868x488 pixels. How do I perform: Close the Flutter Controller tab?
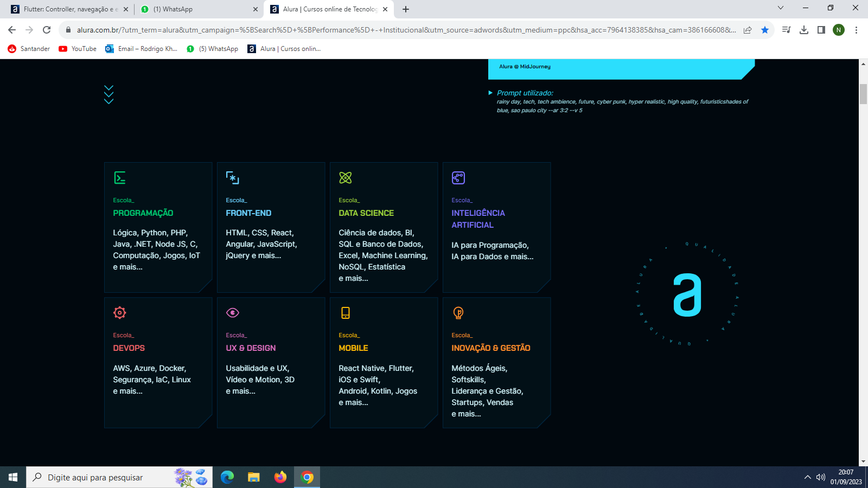click(126, 9)
